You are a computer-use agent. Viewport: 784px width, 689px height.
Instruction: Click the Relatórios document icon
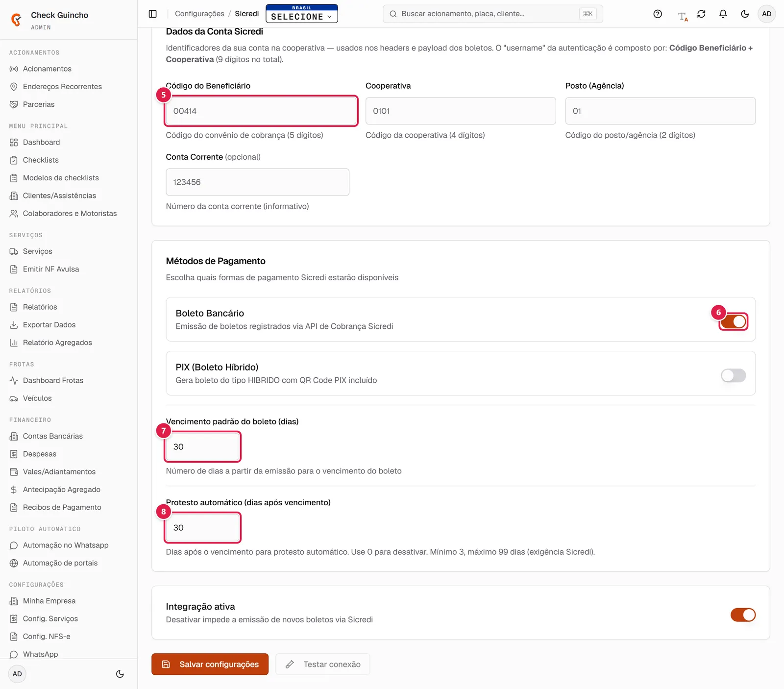14,307
